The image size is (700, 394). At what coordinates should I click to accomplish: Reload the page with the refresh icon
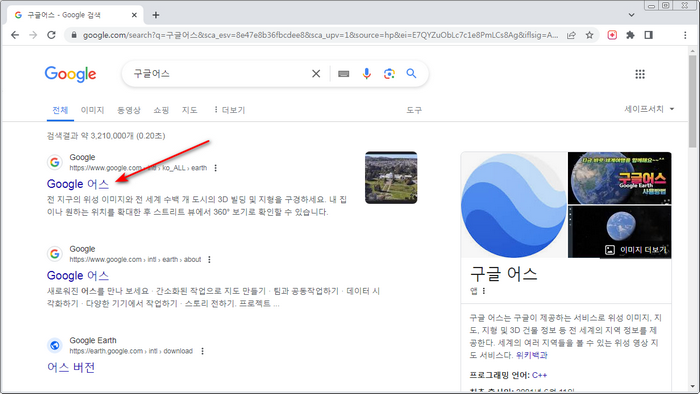(51, 35)
